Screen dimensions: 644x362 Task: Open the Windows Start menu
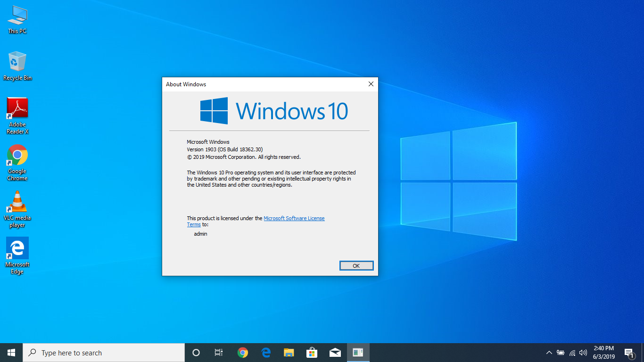click(11, 353)
